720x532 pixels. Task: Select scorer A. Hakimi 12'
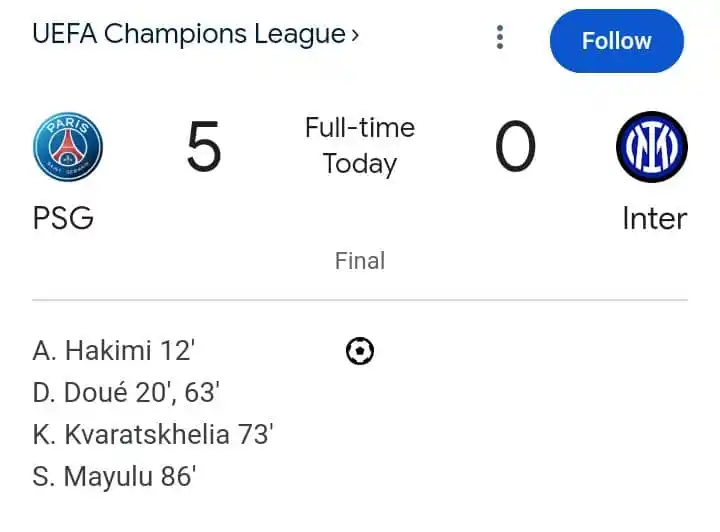(x=114, y=351)
